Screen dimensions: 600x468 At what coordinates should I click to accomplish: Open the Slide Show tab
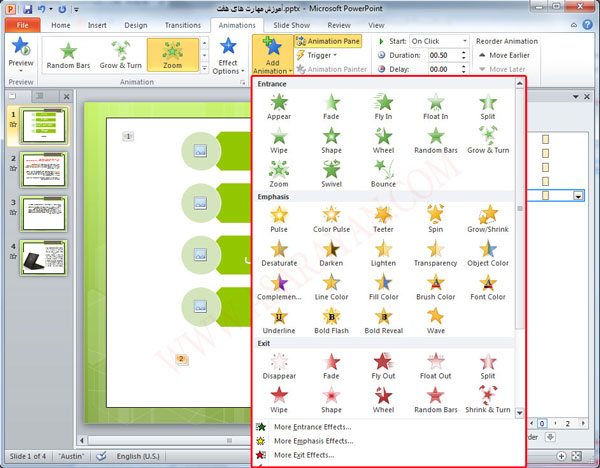pyautogui.click(x=291, y=25)
